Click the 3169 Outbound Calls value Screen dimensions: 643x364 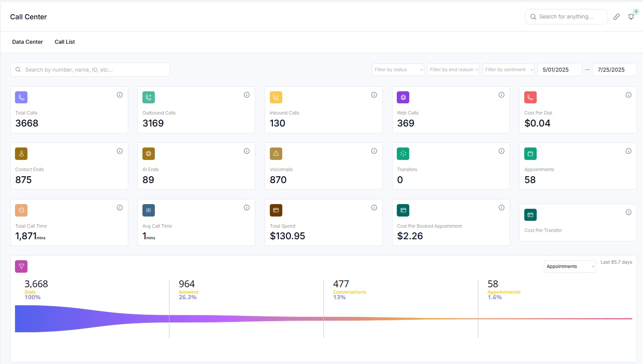tap(153, 123)
